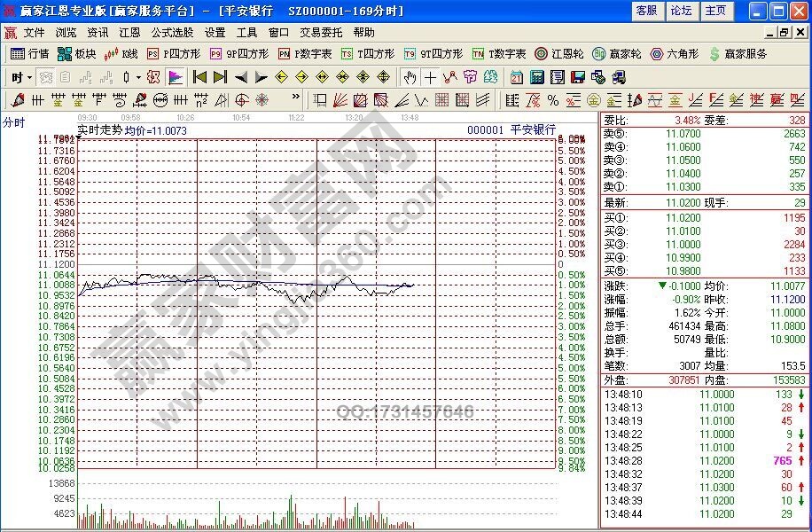
Task: Click the percent % drawing tool
Action: pyautogui.click(x=552, y=99)
